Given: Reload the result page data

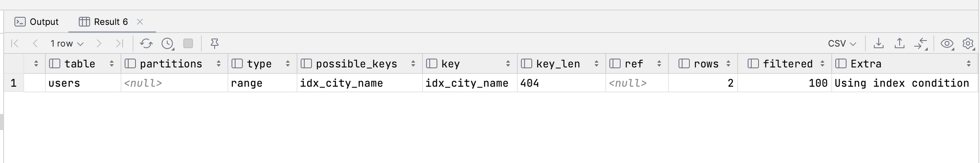Looking at the screenshot, I should (x=146, y=43).
